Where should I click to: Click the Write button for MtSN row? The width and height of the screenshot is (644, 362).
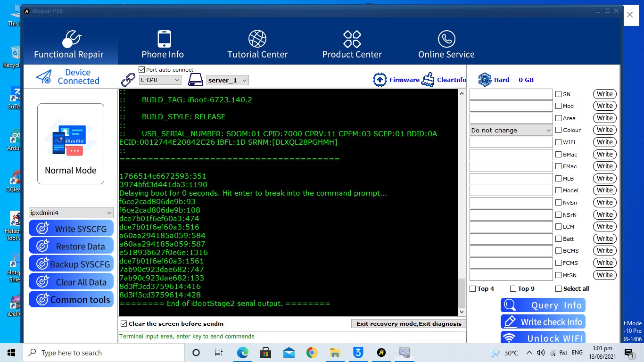click(605, 275)
